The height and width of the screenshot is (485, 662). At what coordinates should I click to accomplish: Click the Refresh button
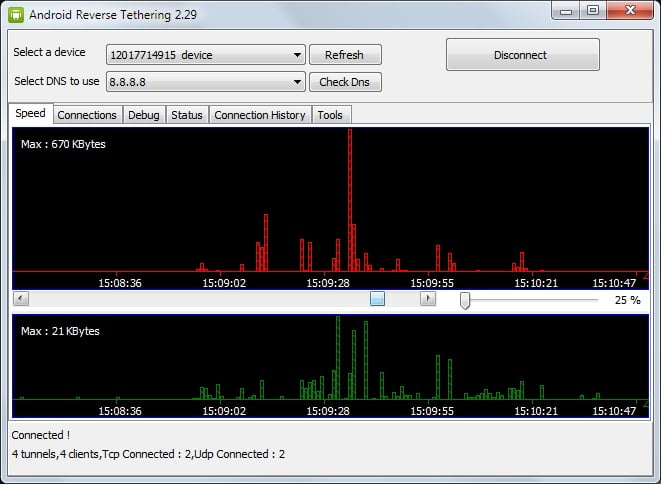(x=345, y=55)
